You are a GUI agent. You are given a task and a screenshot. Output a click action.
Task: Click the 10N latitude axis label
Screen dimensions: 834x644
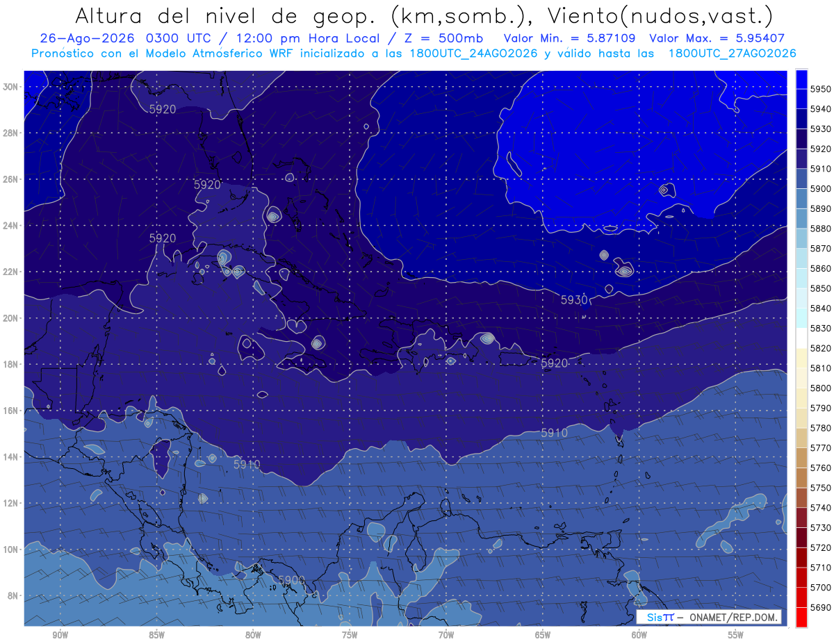12,550
